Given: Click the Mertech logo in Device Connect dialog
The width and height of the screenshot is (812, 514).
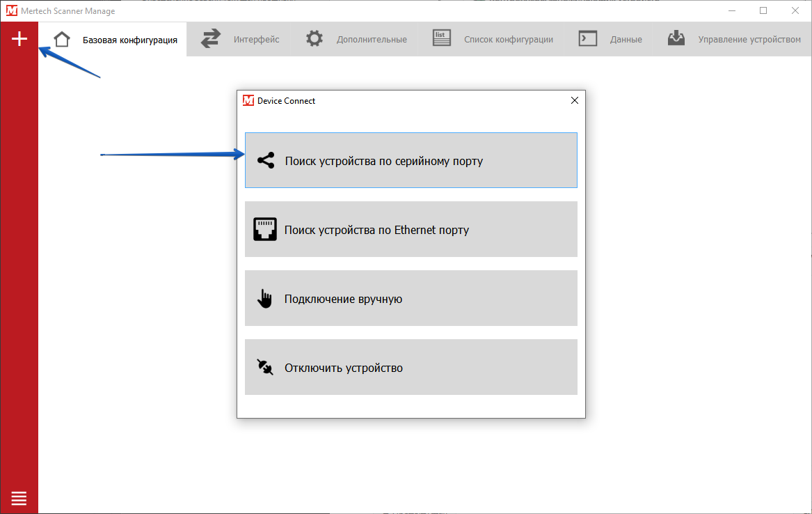Looking at the screenshot, I should click(x=248, y=100).
